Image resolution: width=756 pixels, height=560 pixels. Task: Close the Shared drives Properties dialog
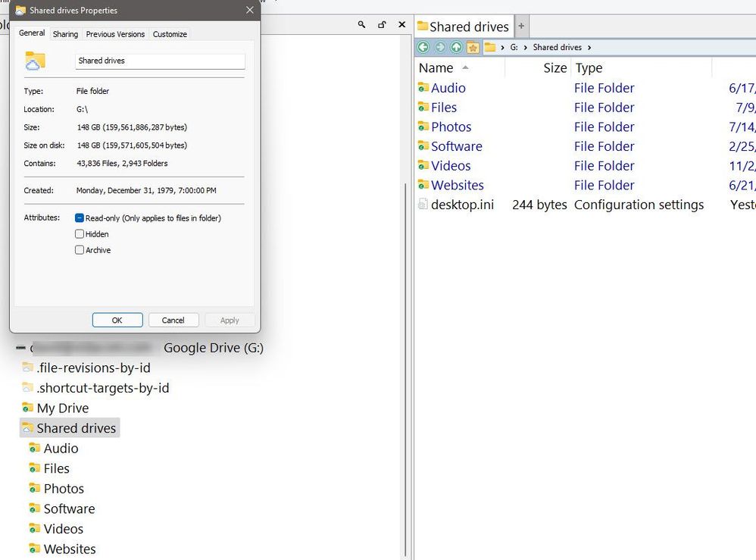(x=249, y=10)
